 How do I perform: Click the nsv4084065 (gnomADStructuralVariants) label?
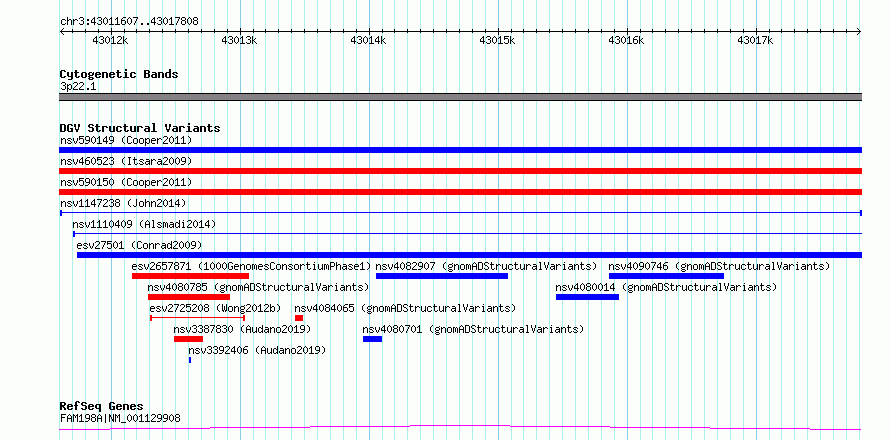[x=405, y=308]
